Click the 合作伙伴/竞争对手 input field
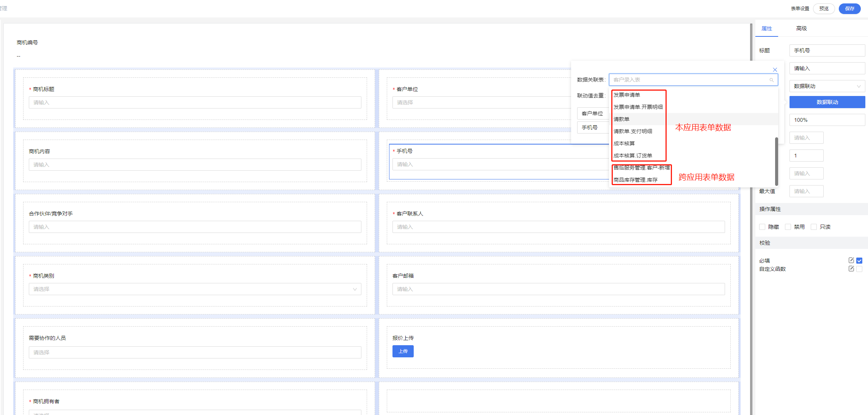The width and height of the screenshot is (868, 415). [x=195, y=227]
